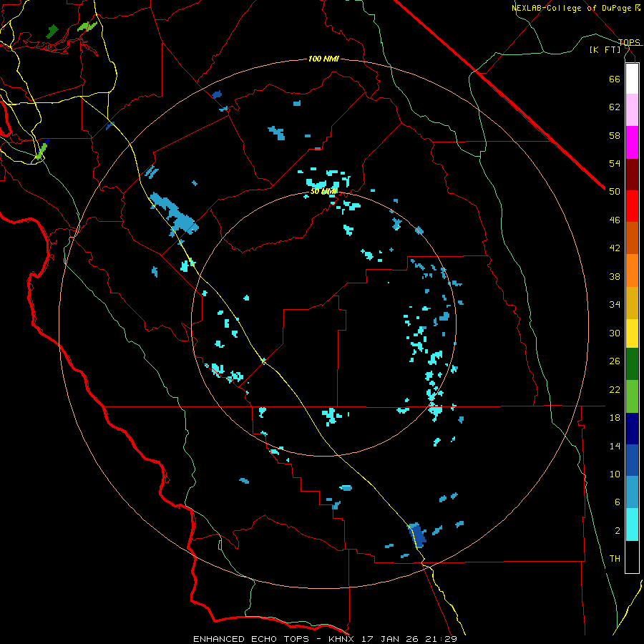The height and width of the screenshot is (644, 644).
Task: Select the light green legend swatch
Action: click(632, 396)
